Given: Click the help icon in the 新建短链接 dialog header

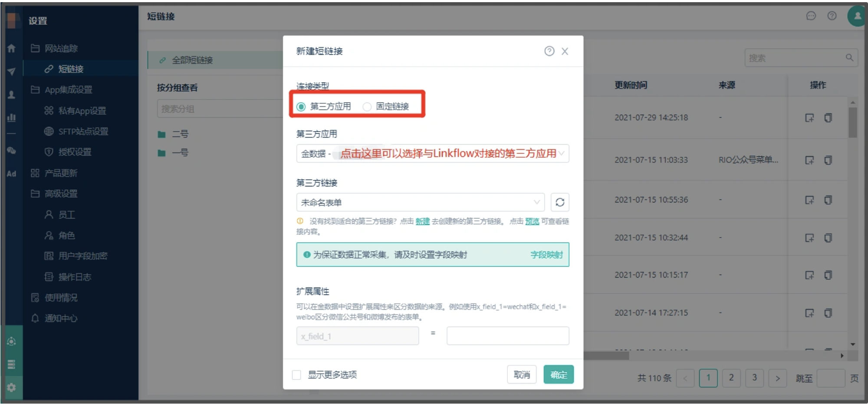Looking at the screenshot, I should pos(549,51).
